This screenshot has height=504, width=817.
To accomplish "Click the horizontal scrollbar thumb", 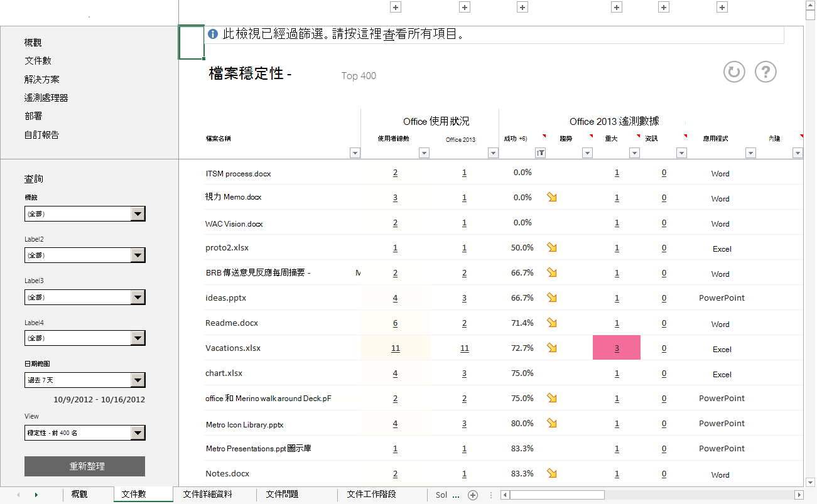I will click(556, 495).
